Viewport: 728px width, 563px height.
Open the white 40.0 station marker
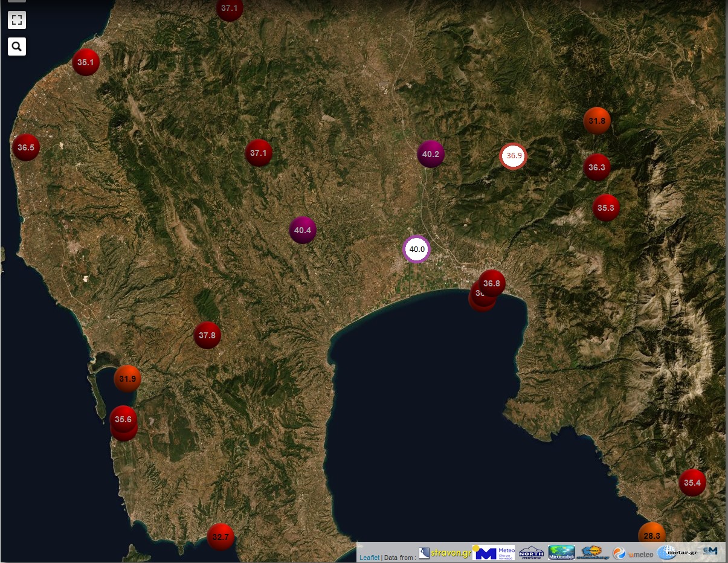coord(417,249)
